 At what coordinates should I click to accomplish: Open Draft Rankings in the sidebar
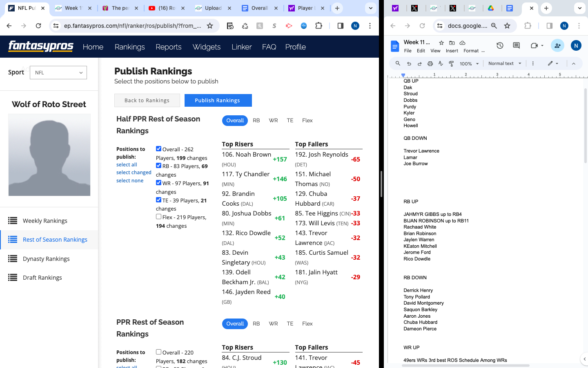pos(42,278)
